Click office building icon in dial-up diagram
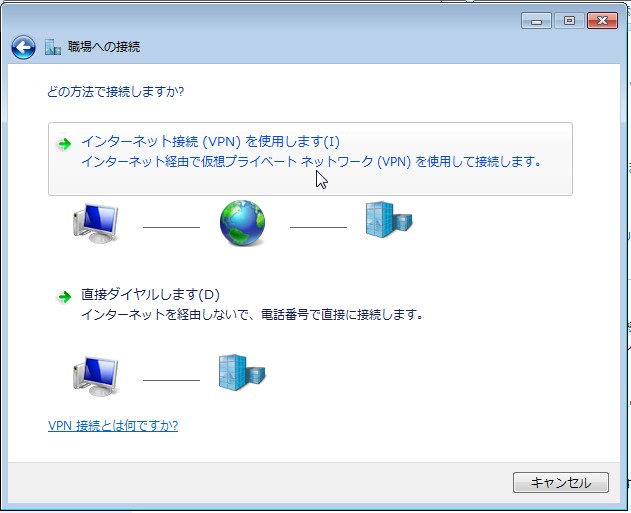631x513 pixels. [x=242, y=372]
